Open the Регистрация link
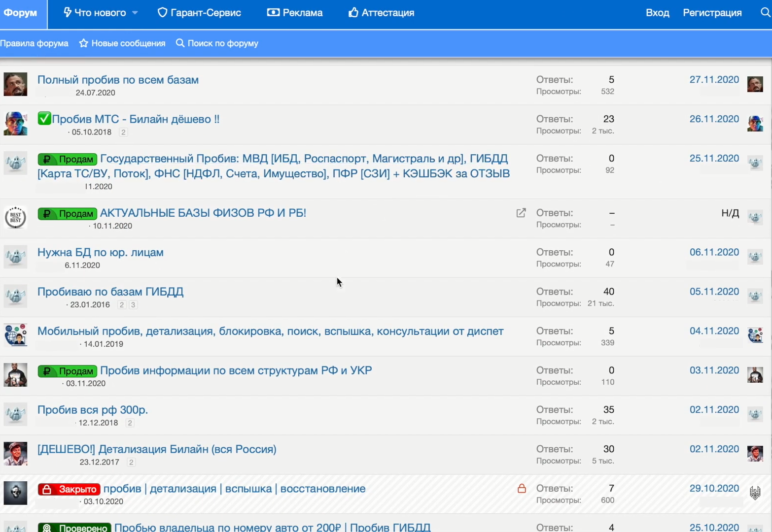Screen dimensions: 772x532 click(x=712, y=13)
